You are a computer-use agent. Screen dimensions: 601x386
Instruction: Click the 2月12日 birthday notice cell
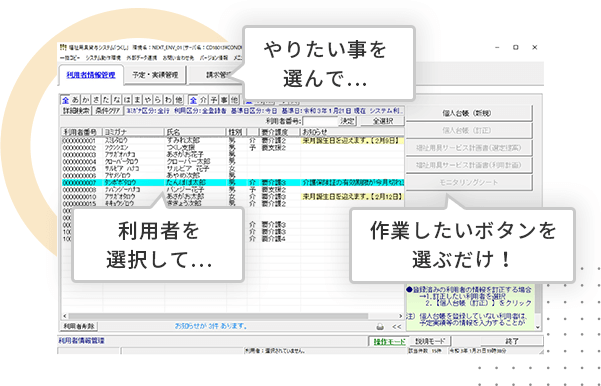pos(352,197)
